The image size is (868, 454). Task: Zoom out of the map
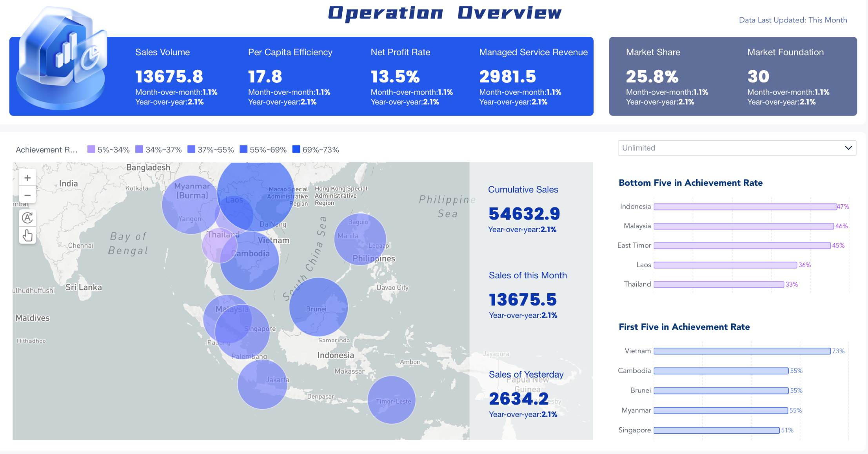tap(27, 195)
